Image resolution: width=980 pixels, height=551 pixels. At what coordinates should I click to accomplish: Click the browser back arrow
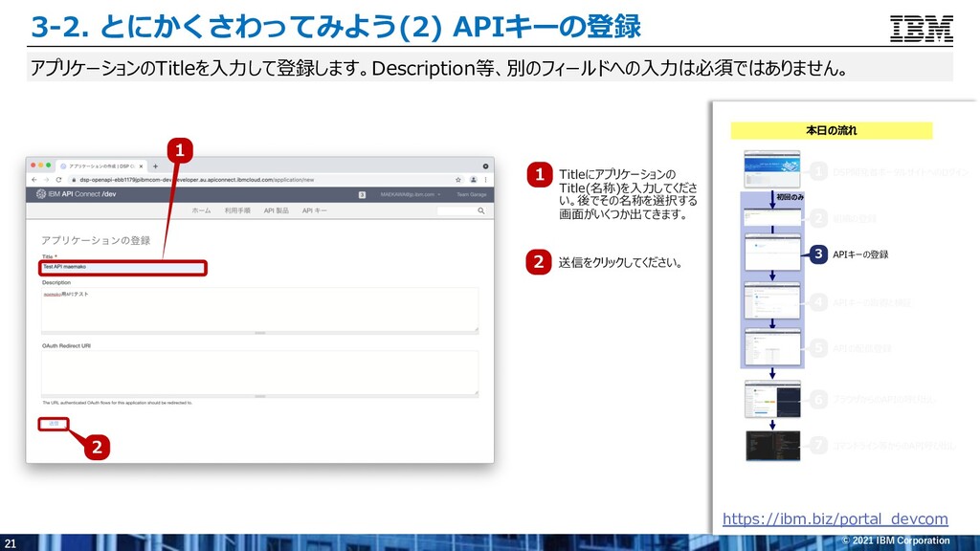[34, 180]
